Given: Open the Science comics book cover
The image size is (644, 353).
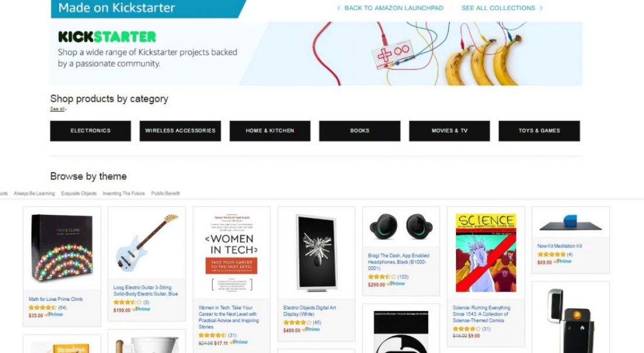Looking at the screenshot, I should [486, 253].
